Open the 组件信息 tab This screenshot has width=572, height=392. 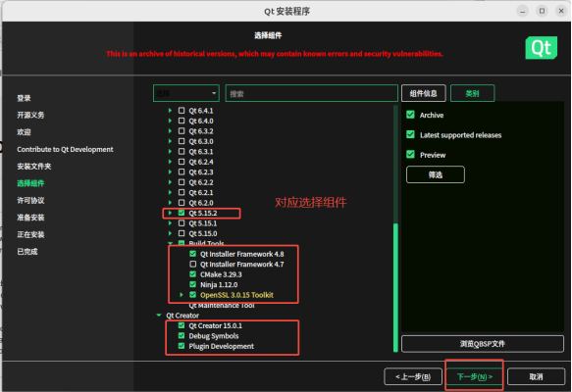[x=424, y=93]
